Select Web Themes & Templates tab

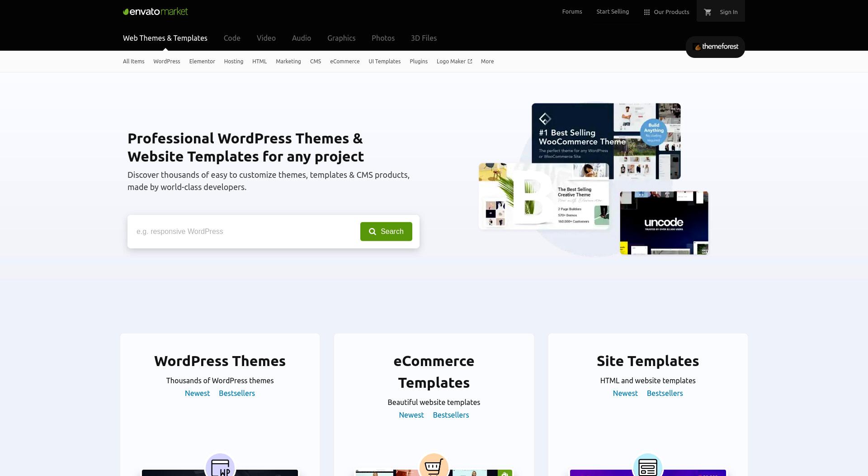tap(165, 38)
